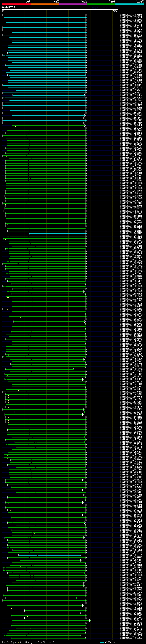The height and width of the screenshot is (644, 146).
Task: Select hit UniRef100_Q9M9W1
Action: tap(131, 60)
